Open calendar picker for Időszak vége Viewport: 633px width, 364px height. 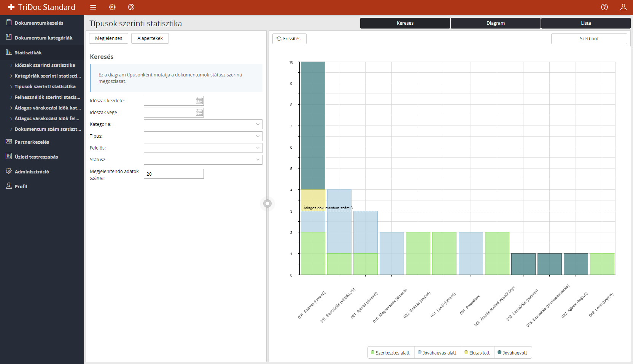coord(199,113)
